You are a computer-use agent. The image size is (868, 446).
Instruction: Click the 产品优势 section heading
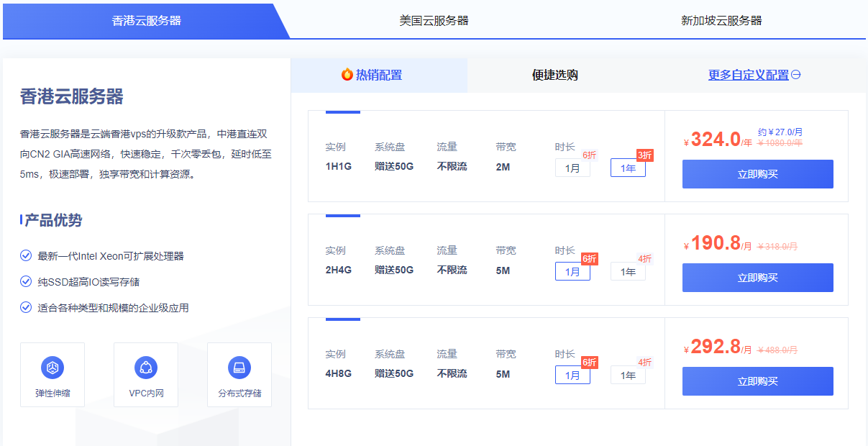pos(53,220)
